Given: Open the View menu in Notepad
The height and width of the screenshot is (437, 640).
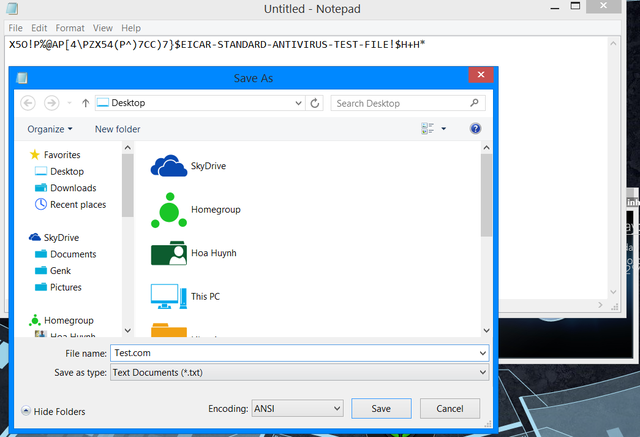Looking at the screenshot, I should (102, 28).
